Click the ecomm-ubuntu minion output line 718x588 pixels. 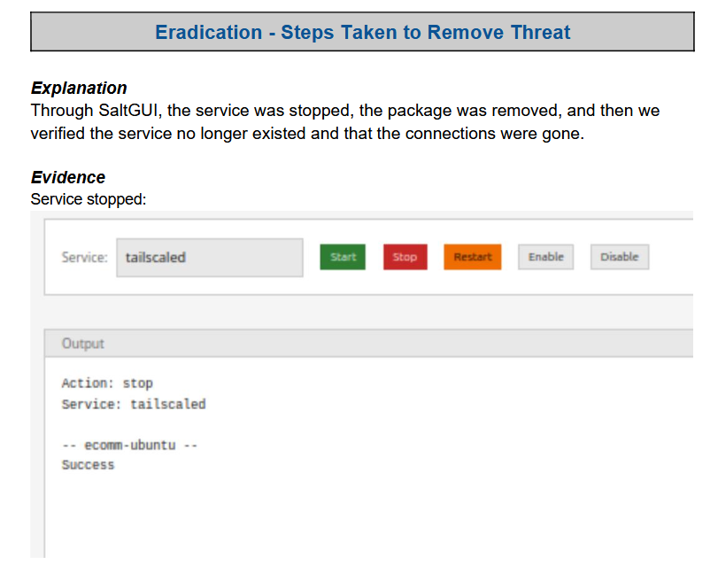[x=129, y=445]
